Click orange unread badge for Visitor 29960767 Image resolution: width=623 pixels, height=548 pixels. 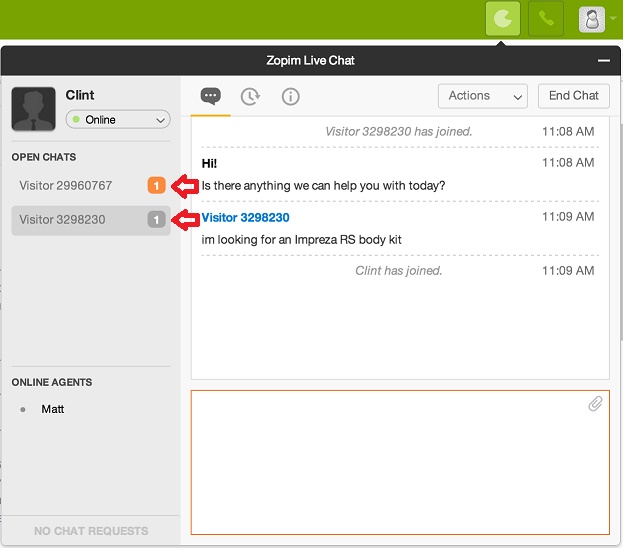tap(156, 186)
